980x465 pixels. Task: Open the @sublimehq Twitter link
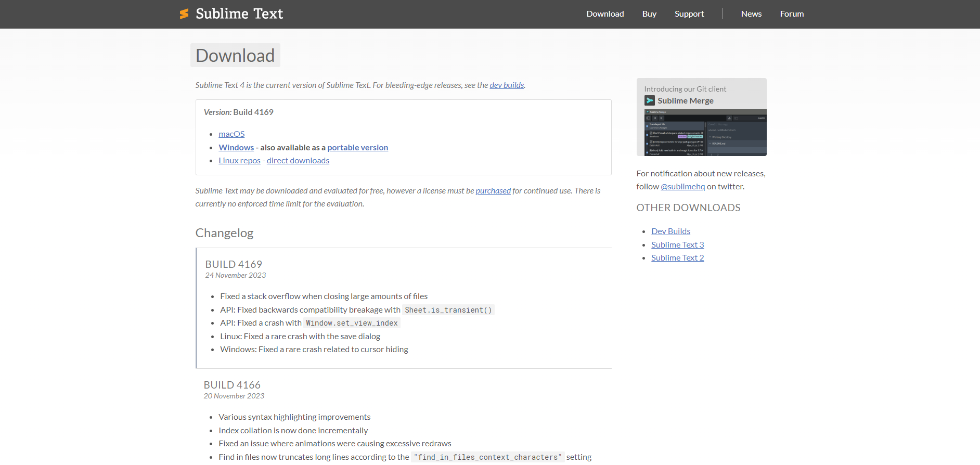[x=682, y=187]
